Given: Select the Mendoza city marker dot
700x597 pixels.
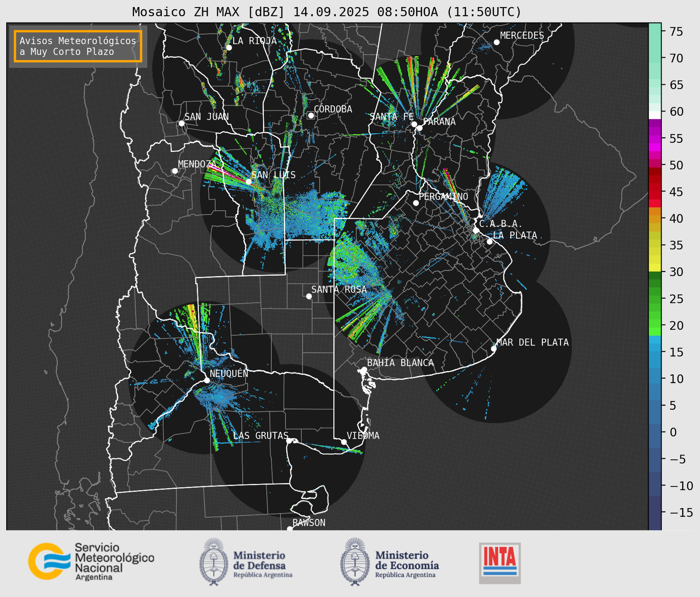Looking at the screenshot, I should 175,171.
